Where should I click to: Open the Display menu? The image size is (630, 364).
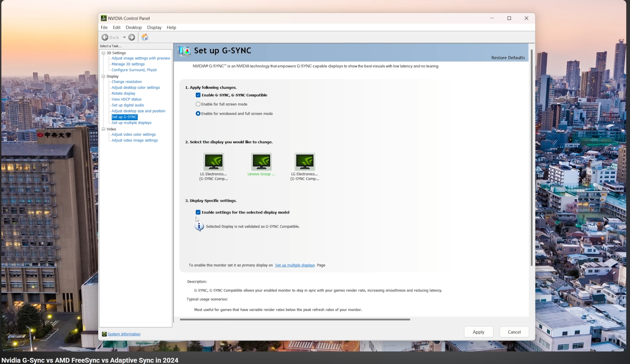pyautogui.click(x=154, y=28)
